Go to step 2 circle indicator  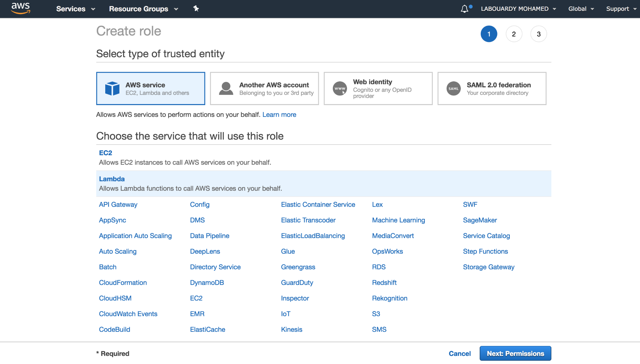(514, 34)
